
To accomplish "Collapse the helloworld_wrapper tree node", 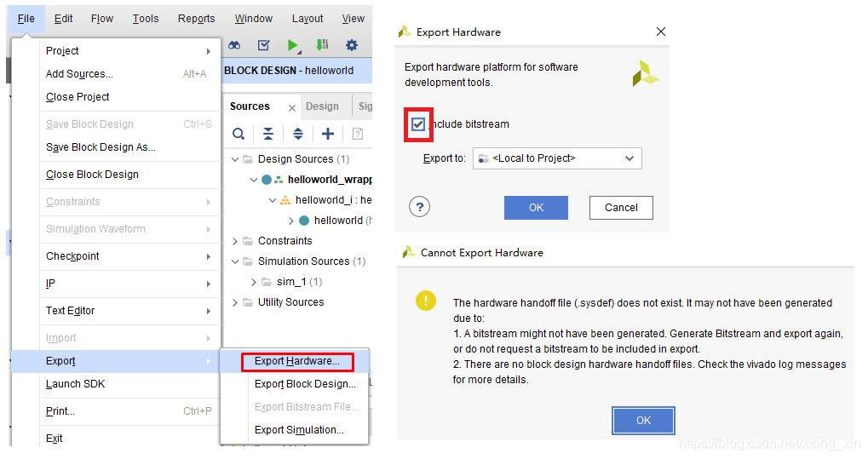I will point(254,180).
